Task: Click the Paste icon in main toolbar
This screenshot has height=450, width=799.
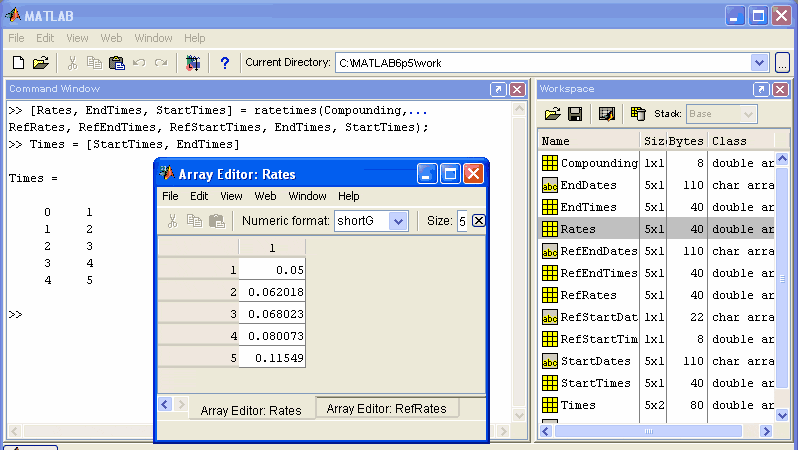Action: (x=117, y=63)
